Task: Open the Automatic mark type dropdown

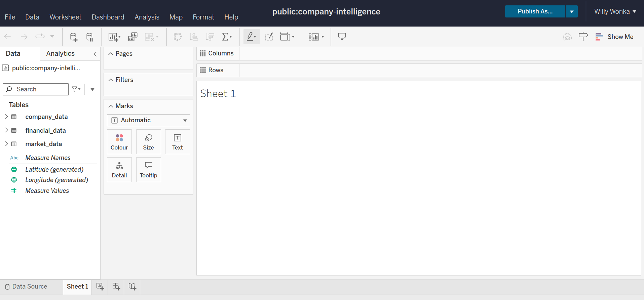Action: point(148,120)
